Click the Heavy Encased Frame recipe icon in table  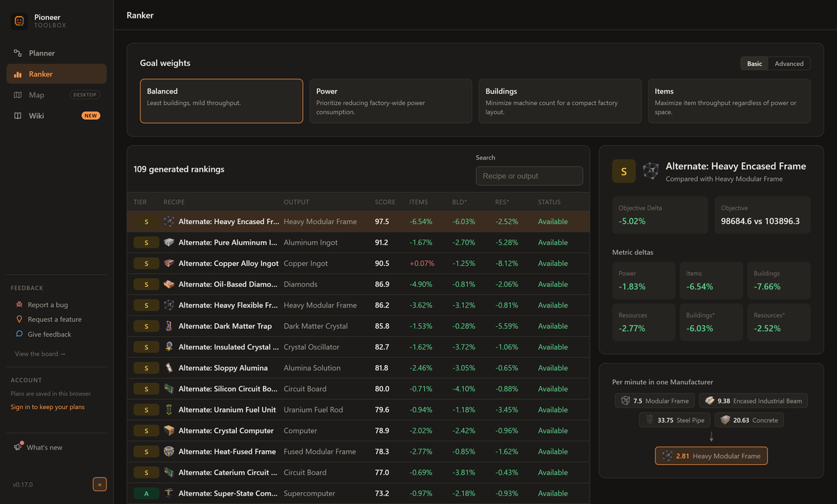[x=169, y=221]
